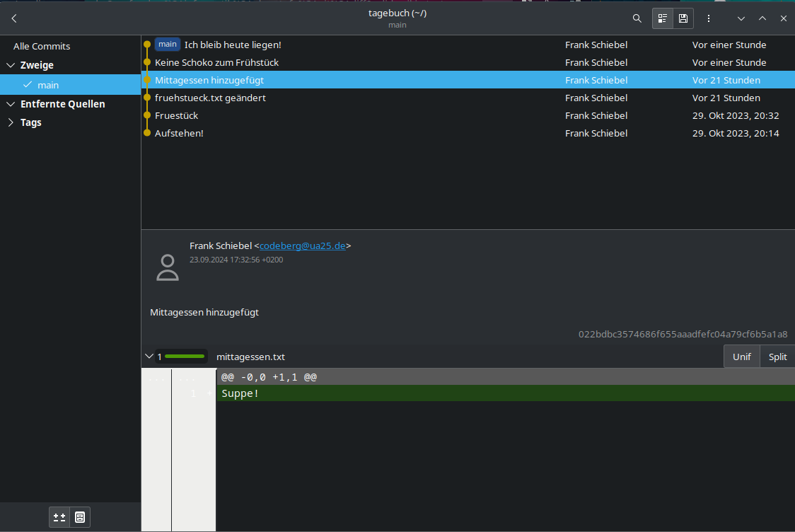Click the mittagessen.txt file name
This screenshot has width=795, height=532.
250,357
